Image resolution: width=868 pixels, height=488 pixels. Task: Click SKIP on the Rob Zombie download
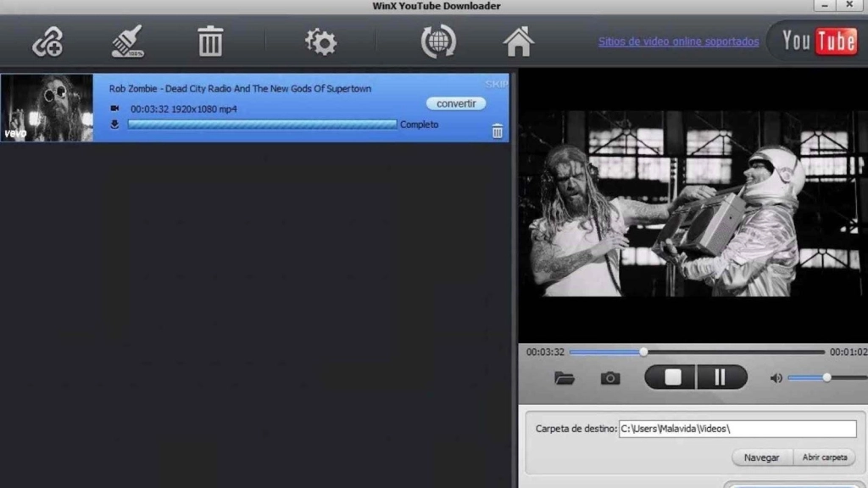497,84
